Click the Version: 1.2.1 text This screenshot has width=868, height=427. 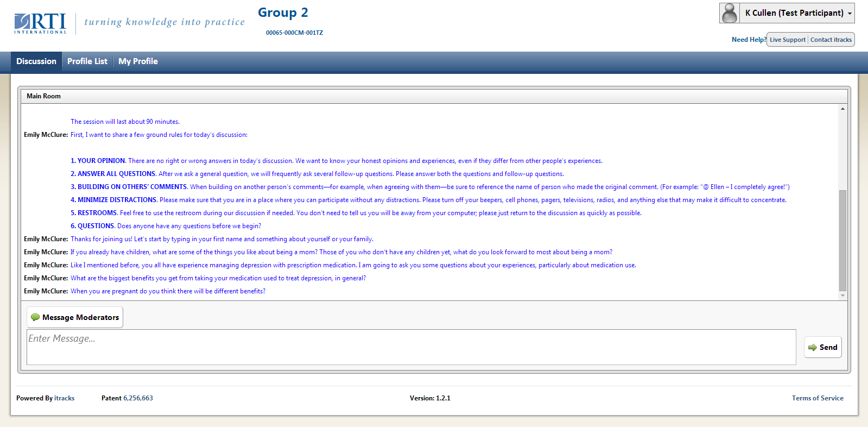point(430,398)
